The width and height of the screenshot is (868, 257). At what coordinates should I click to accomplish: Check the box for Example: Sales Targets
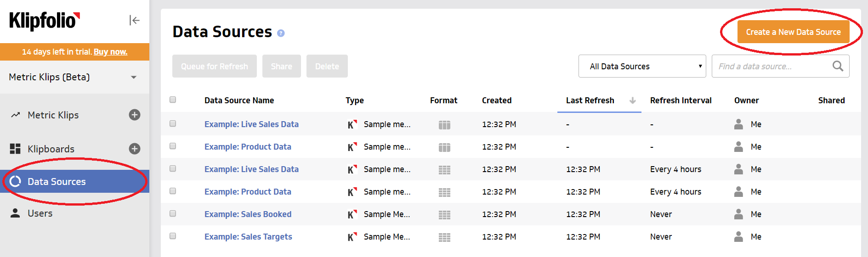point(173,236)
